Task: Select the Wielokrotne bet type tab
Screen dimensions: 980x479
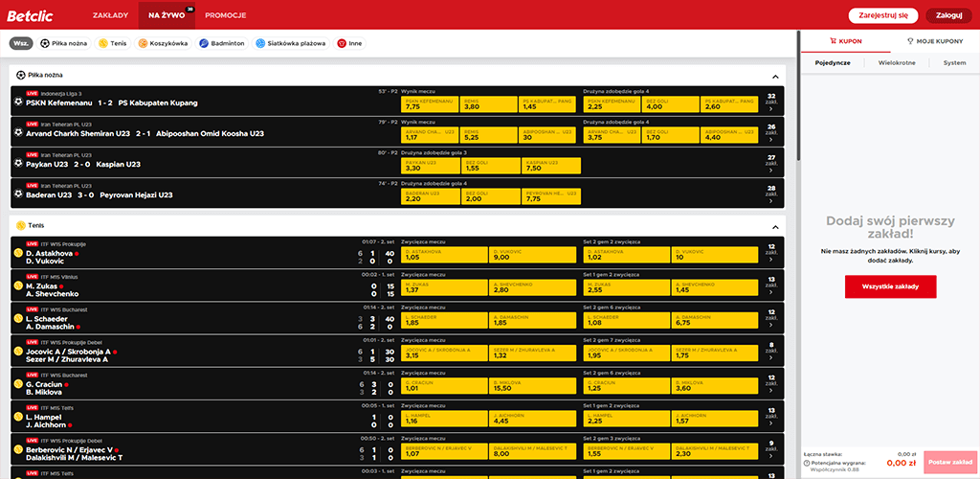Action: [897, 63]
